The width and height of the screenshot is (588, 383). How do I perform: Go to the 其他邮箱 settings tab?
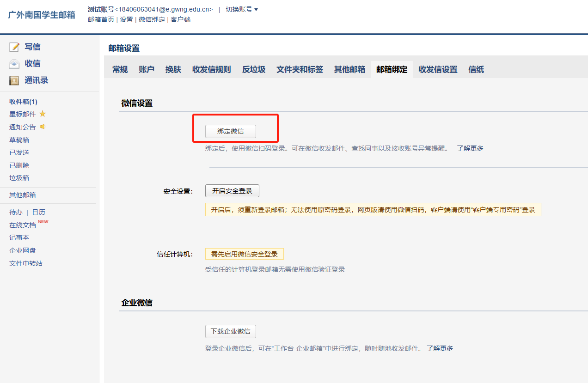click(x=350, y=69)
